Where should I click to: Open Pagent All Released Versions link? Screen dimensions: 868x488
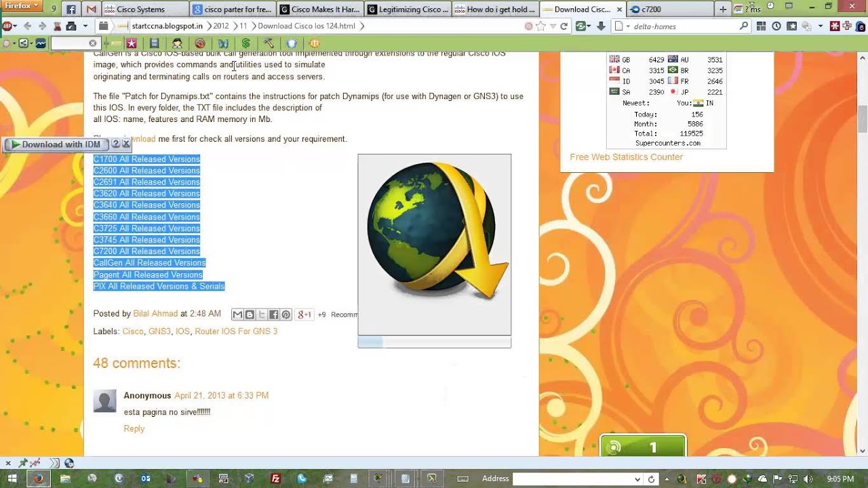click(x=148, y=274)
